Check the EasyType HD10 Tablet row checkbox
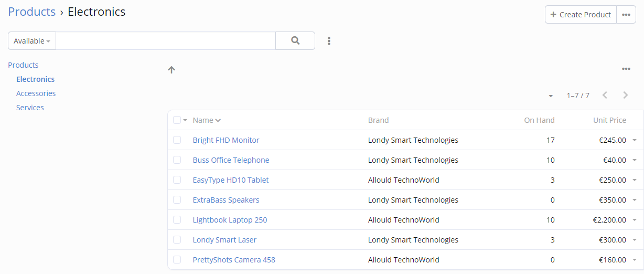Image resolution: width=644 pixels, height=274 pixels. [177, 180]
